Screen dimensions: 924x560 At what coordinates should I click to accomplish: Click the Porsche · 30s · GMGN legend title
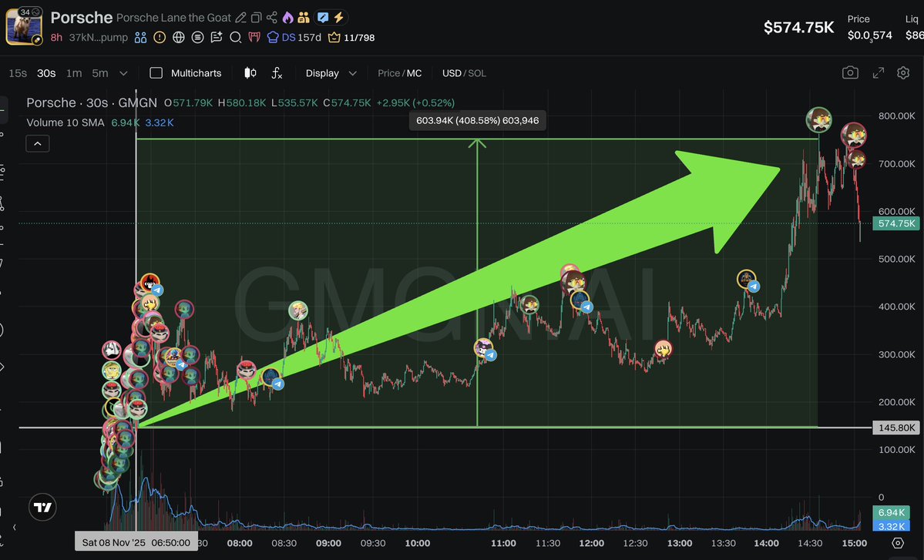(92, 102)
